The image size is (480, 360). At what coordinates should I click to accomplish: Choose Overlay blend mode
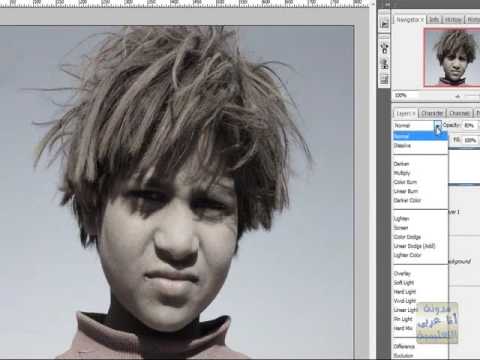[x=420, y=273]
